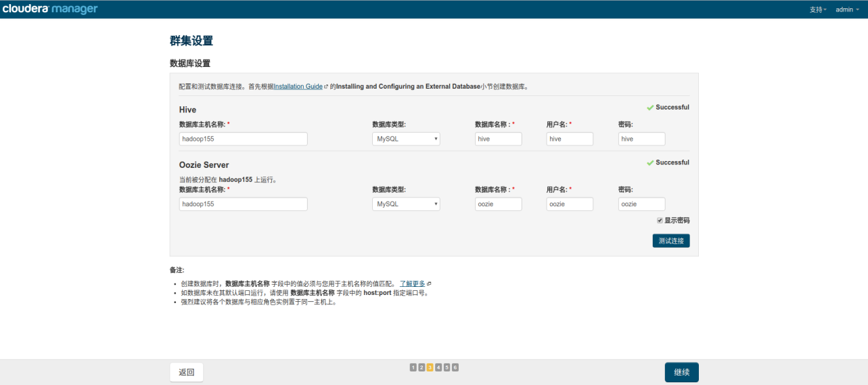Open the 支持 support menu
Screen dimensions: 868x385
click(817, 9)
